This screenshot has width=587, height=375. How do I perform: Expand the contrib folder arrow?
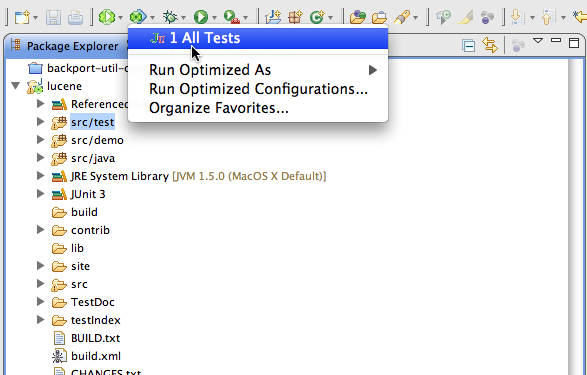coord(40,229)
